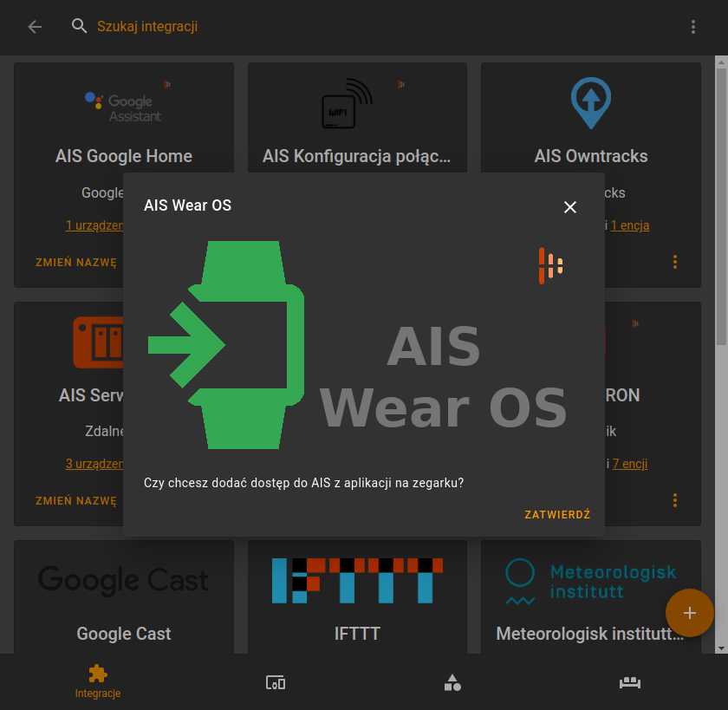Click the orange AIS Serw device icon
The width and height of the screenshot is (728, 710).
[99, 342]
